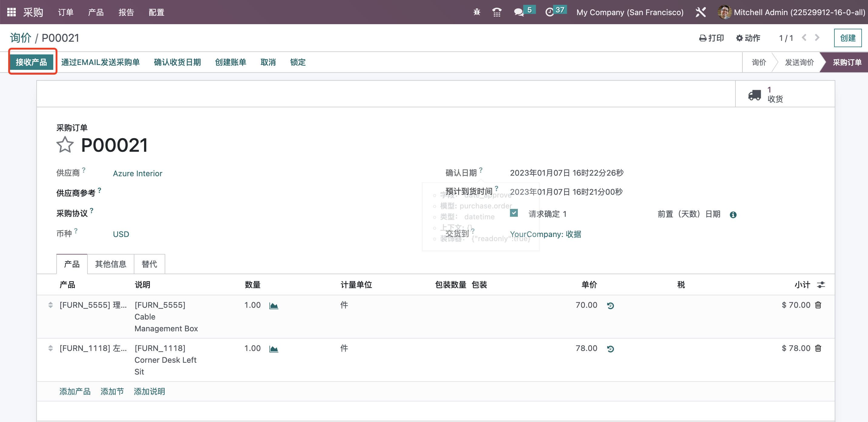
Task: Click the lead days date info icon
Action: click(733, 215)
